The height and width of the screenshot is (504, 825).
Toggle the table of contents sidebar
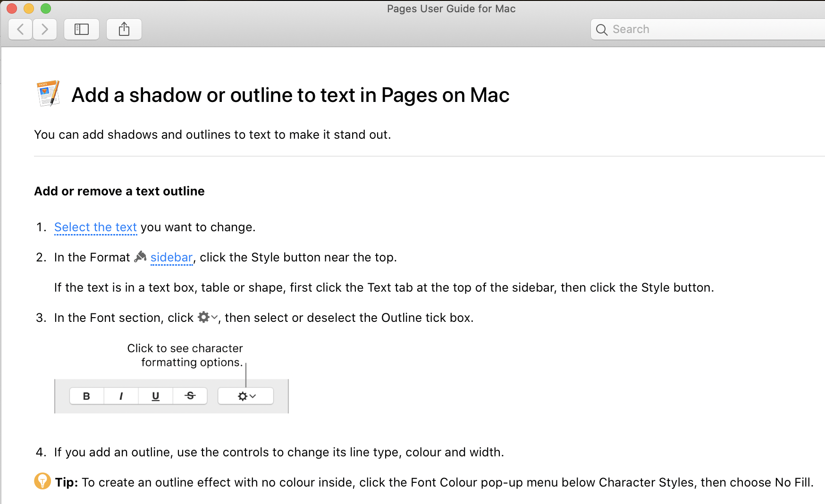tap(82, 29)
